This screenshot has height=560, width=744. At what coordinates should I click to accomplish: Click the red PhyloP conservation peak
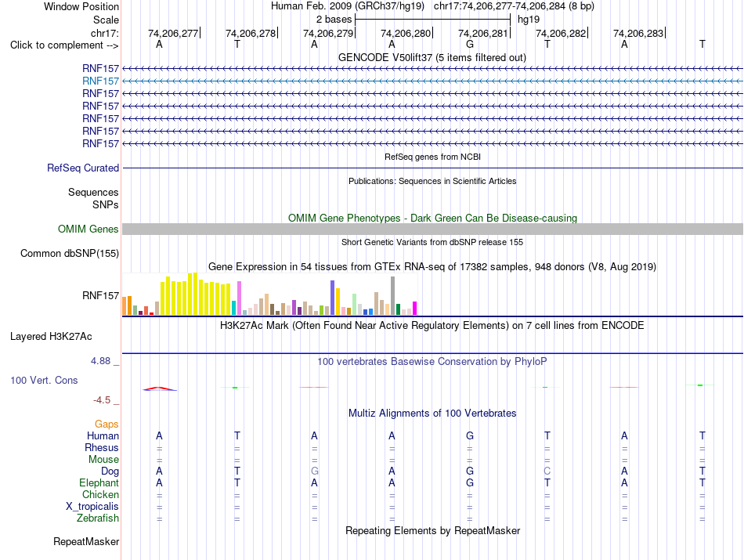point(160,388)
